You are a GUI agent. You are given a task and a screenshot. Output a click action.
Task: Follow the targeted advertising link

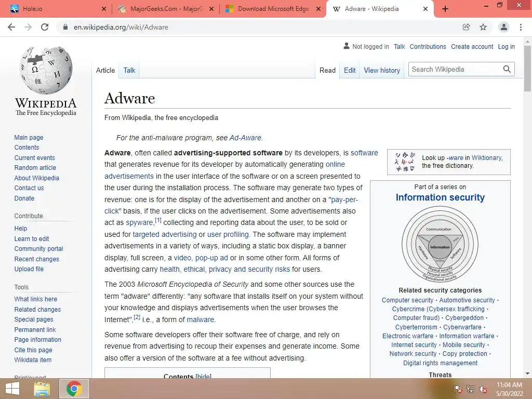pos(165,234)
